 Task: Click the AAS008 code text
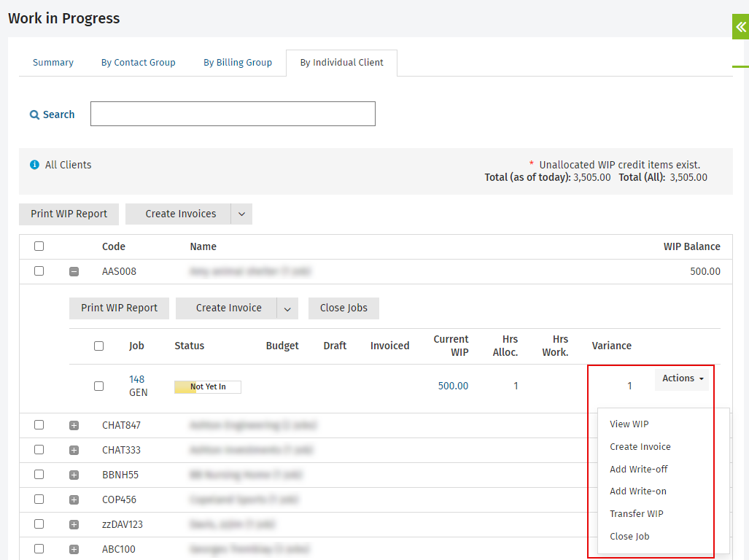pyautogui.click(x=119, y=272)
